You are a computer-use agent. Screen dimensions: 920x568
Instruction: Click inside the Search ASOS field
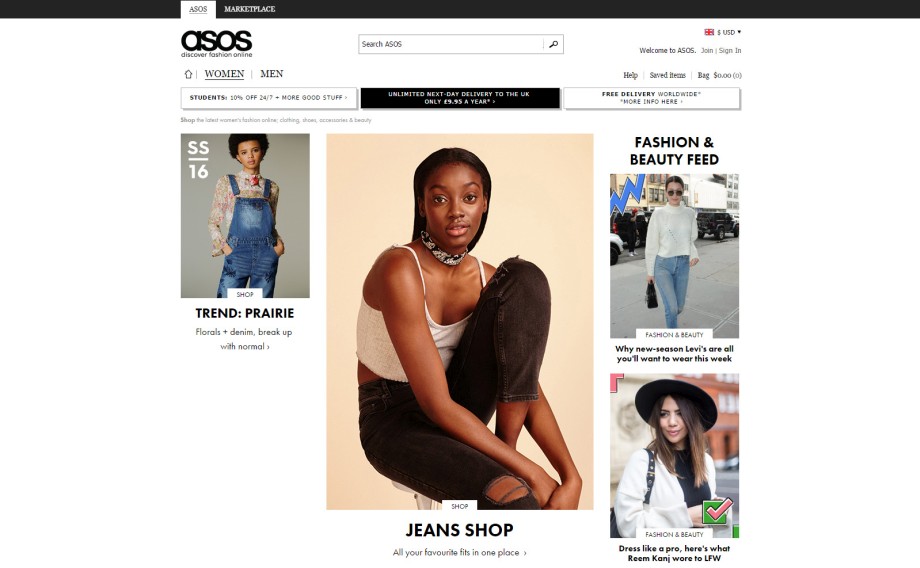[x=451, y=44]
